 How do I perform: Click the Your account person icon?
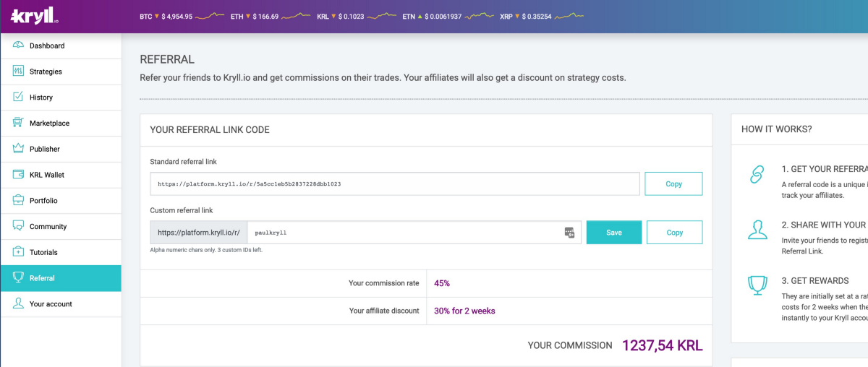(x=18, y=304)
